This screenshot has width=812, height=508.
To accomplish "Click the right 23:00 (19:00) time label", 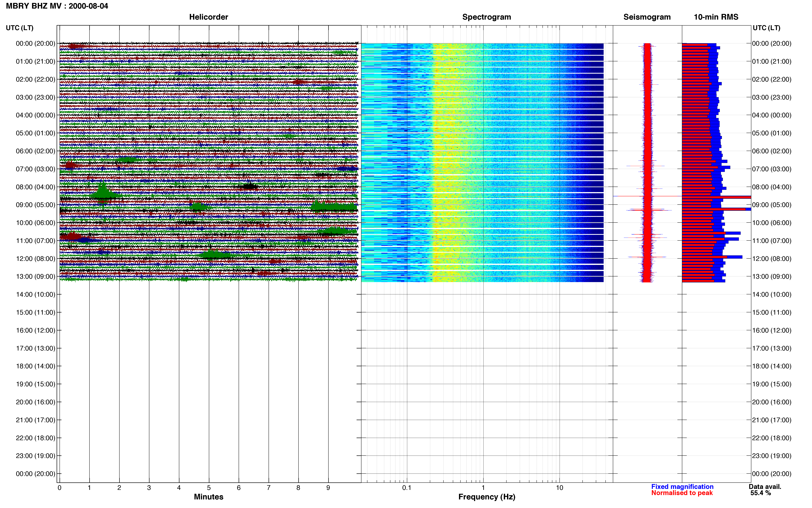I will click(772, 456).
